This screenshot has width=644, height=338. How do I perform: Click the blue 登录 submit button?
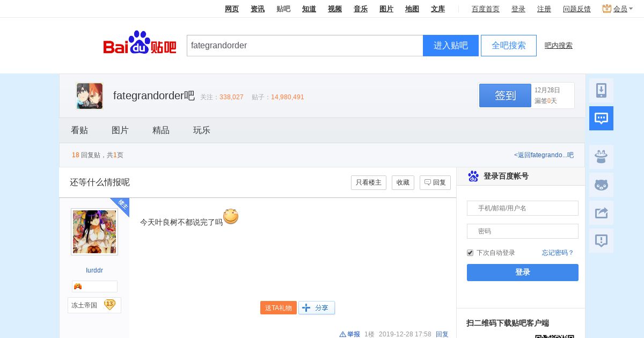523,273
